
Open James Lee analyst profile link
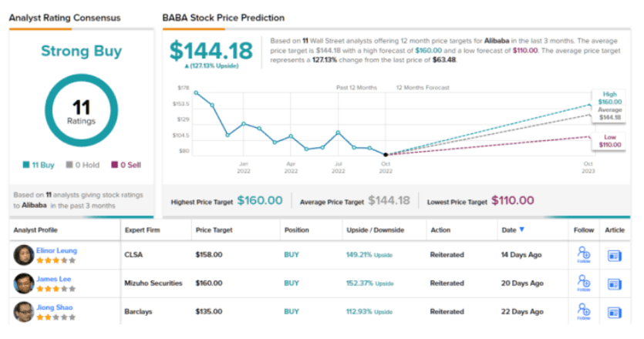click(52, 278)
